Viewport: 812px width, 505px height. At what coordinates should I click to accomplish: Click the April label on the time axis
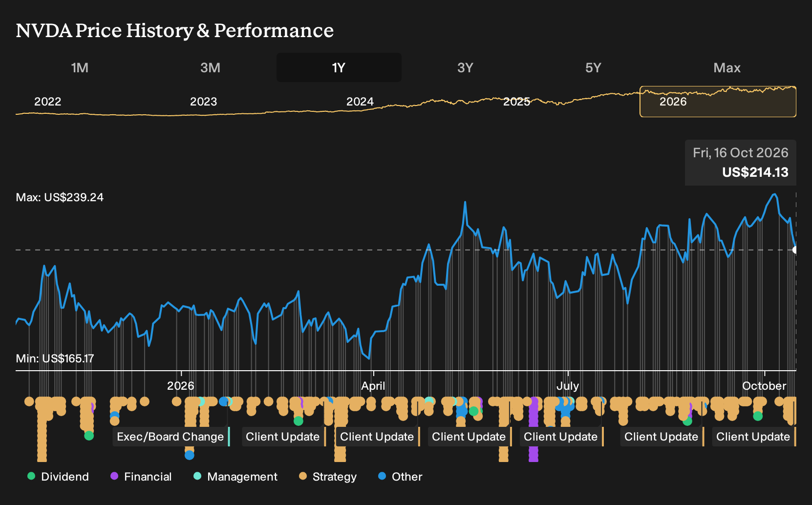[373, 386]
